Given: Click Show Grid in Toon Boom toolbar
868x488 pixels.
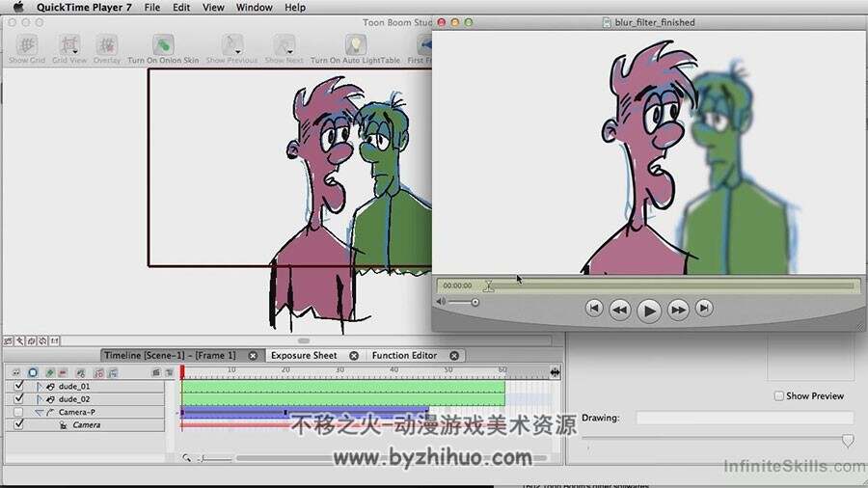Looking at the screenshot, I should coord(27,48).
